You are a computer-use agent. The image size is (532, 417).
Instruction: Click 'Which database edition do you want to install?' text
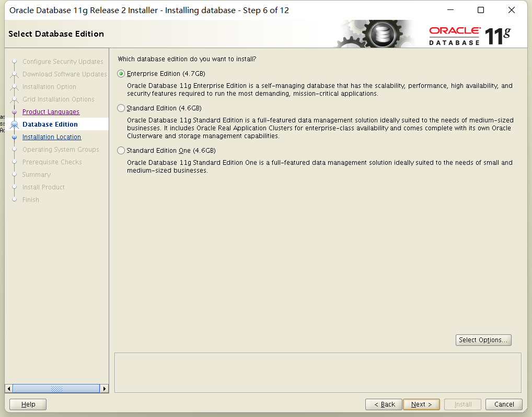click(187, 59)
